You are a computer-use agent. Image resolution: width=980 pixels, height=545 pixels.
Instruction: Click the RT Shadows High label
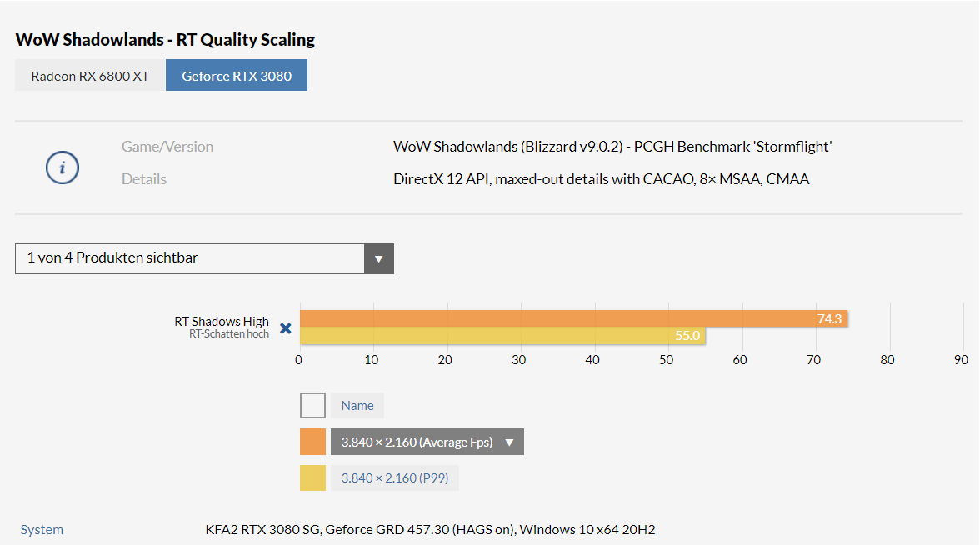[222, 322]
